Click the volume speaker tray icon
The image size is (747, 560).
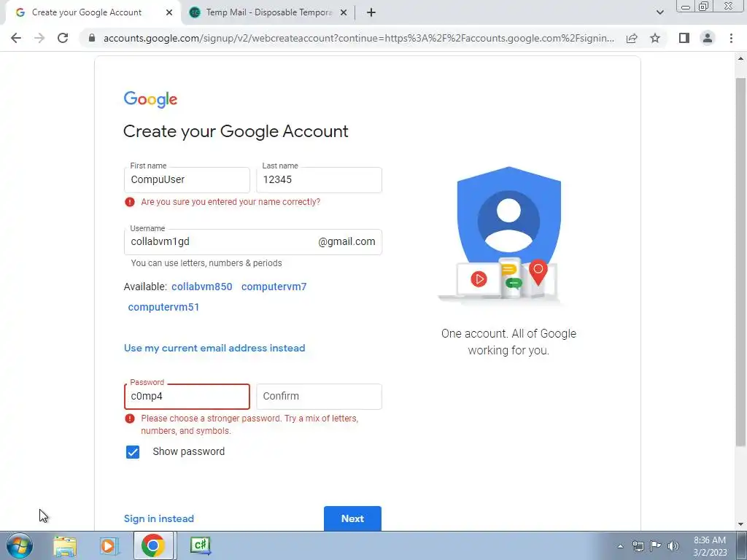click(673, 546)
